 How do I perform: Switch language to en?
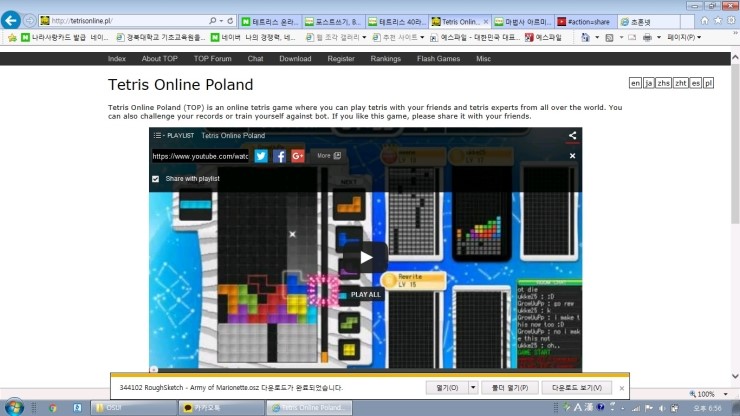pos(635,83)
